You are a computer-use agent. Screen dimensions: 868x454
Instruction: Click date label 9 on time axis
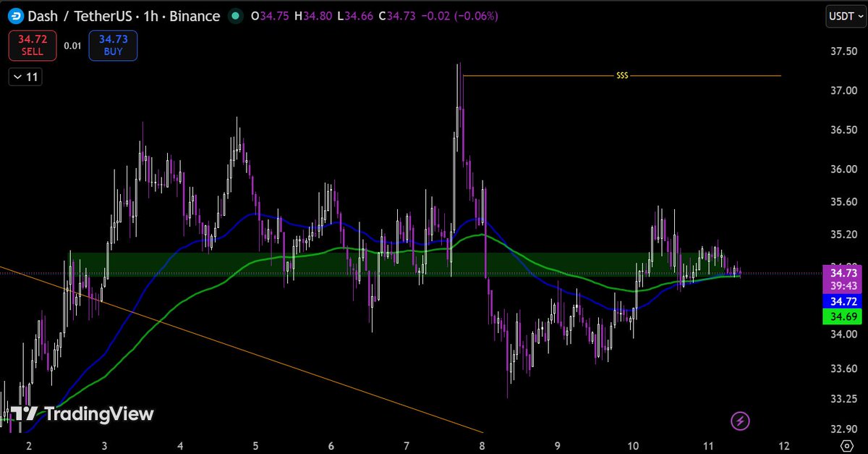click(557, 445)
